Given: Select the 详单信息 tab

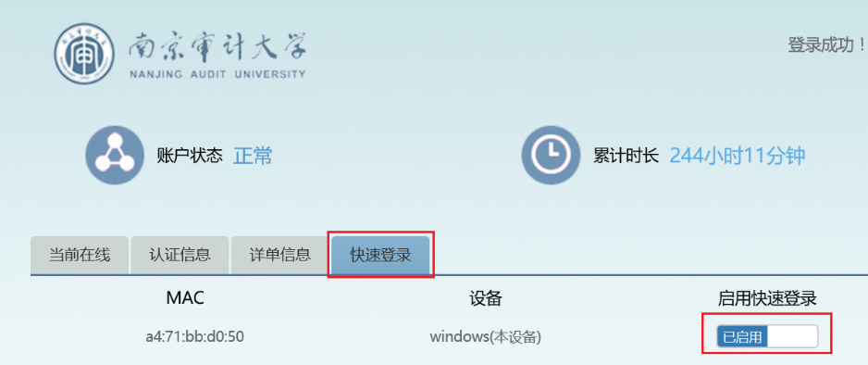Looking at the screenshot, I should click(280, 256).
